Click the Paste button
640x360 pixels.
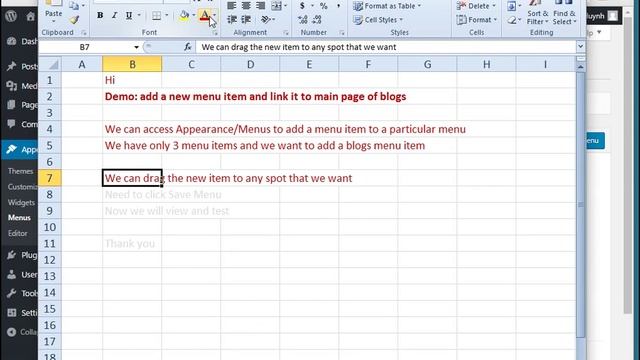[x=53, y=13]
